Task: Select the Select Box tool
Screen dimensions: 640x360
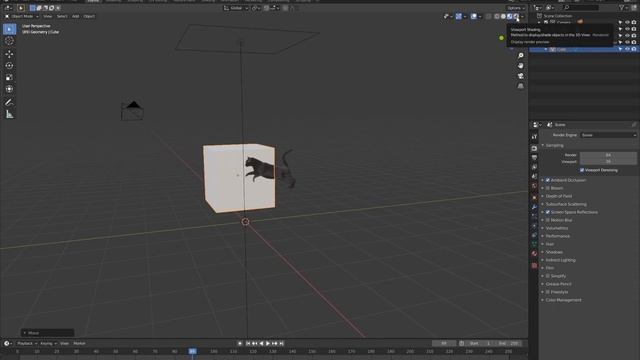Action: click(9, 29)
